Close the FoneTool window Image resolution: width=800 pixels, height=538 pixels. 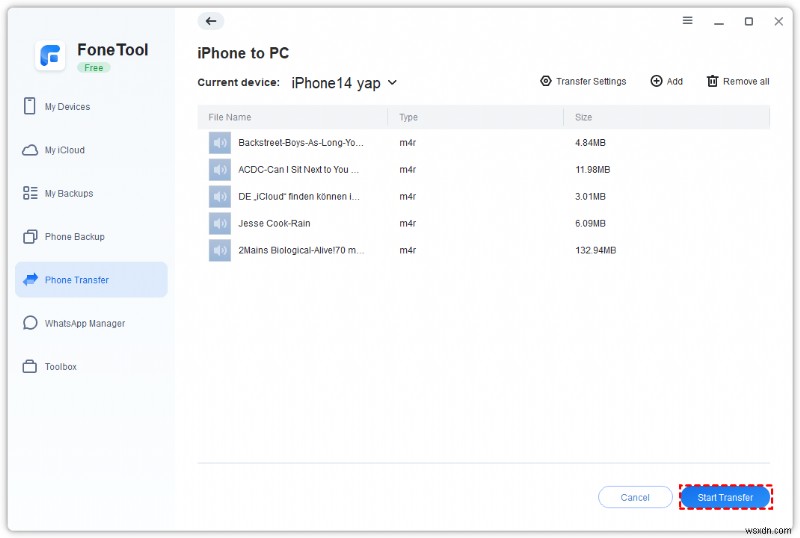778,21
